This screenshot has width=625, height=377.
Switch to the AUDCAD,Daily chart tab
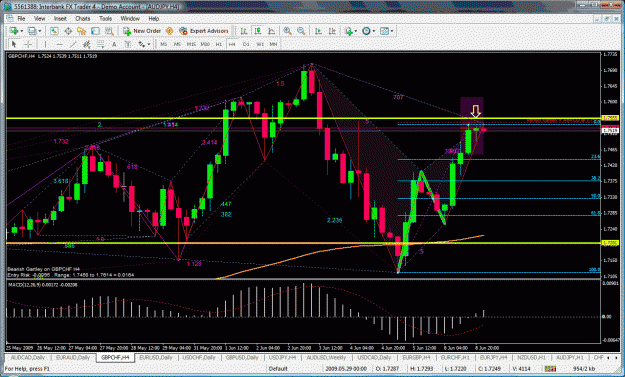[28, 357]
